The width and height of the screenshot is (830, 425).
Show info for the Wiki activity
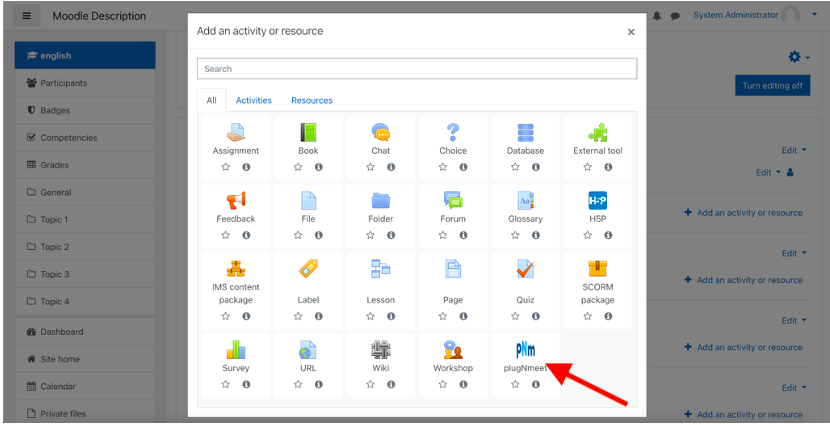391,384
